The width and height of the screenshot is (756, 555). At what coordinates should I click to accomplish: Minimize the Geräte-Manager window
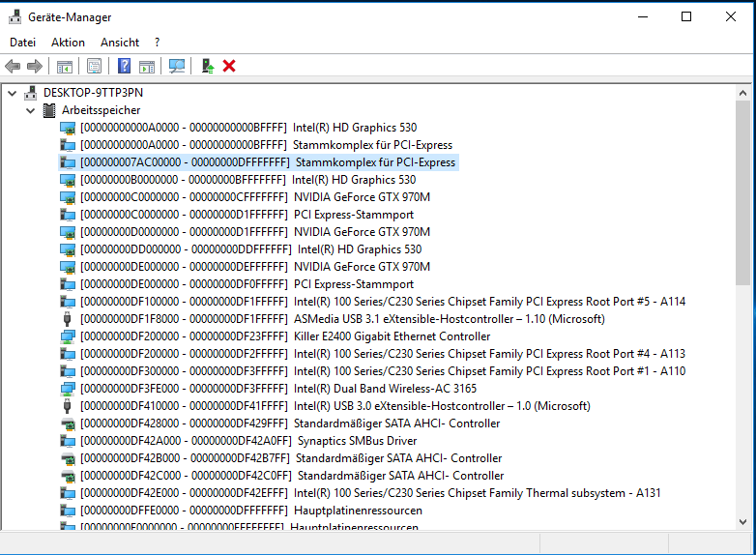click(642, 16)
